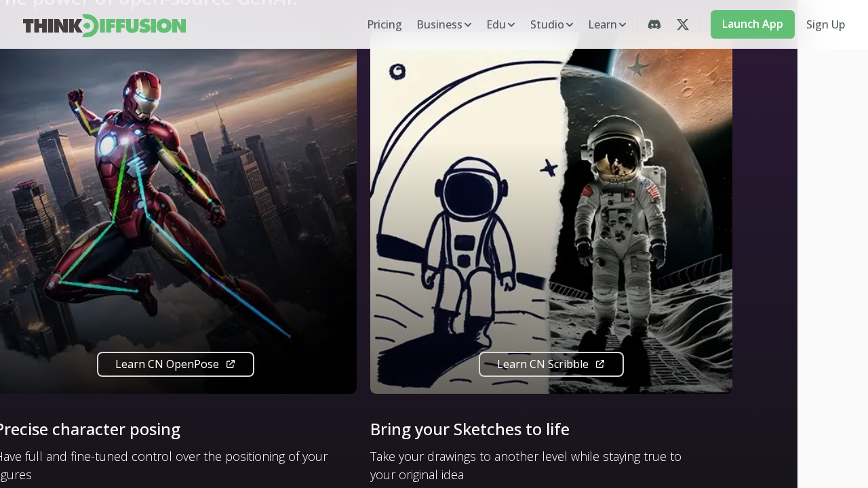
Task: Expand the Learn dropdown chevron
Action: click(623, 25)
